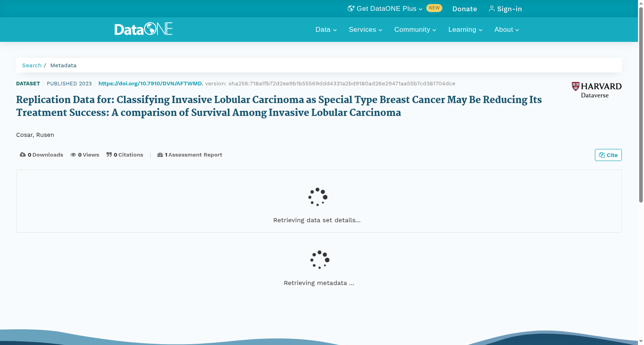
Task: Open the Community dropdown menu
Action: click(x=415, y=29)
